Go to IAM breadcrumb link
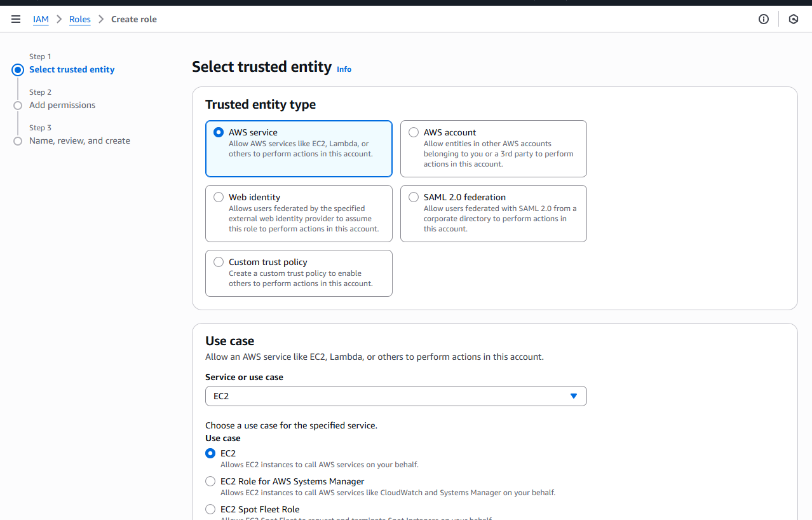 tap(41, 19)
